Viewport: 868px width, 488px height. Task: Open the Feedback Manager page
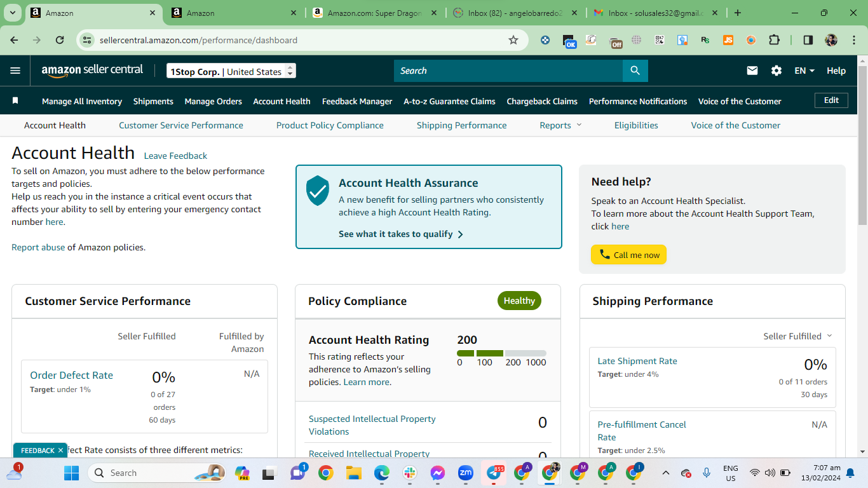coord(357,101)
